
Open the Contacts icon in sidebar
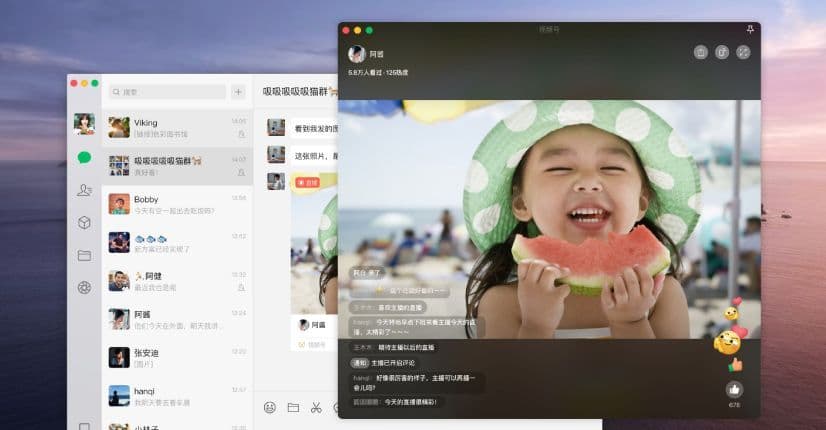pyautogui.click(x=84, y=190)
